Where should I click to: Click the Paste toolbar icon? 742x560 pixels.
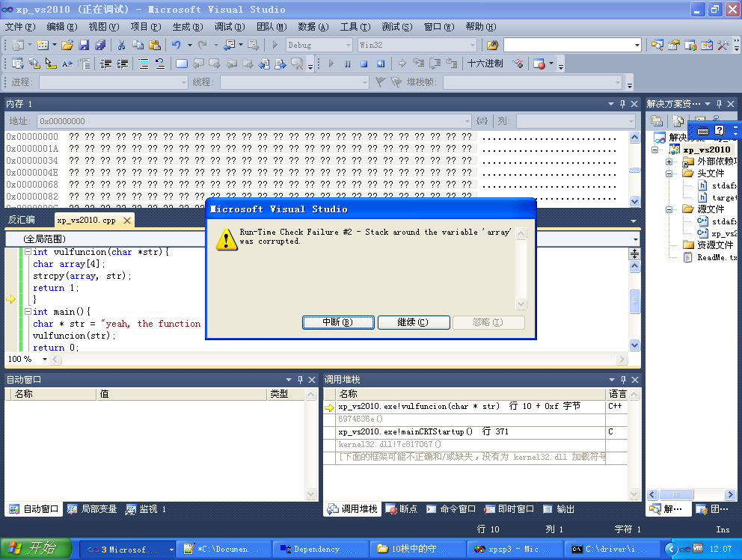coord(154,45)
